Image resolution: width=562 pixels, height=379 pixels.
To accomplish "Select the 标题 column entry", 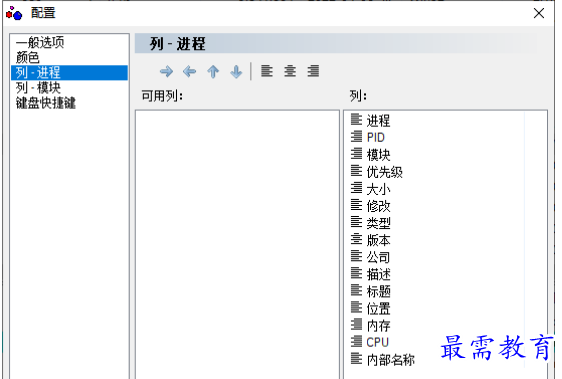I will [x=378, y=291].
